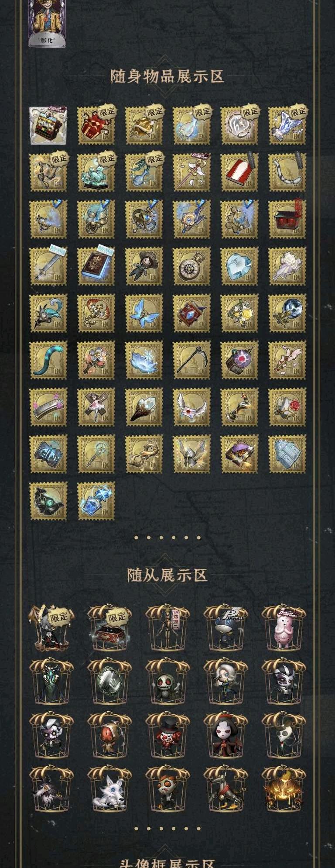Select the red rose accessory stamp
Viewport: 335px width, 868px height.
[287, 407]
